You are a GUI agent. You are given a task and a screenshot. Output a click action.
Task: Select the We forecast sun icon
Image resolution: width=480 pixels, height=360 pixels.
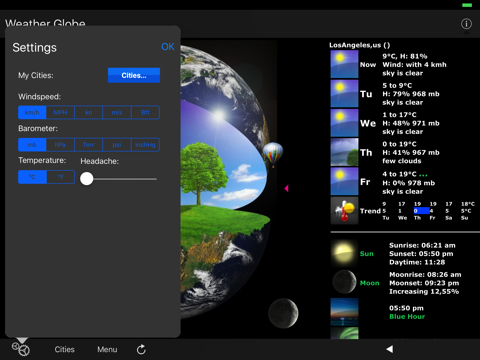(344, 123)
